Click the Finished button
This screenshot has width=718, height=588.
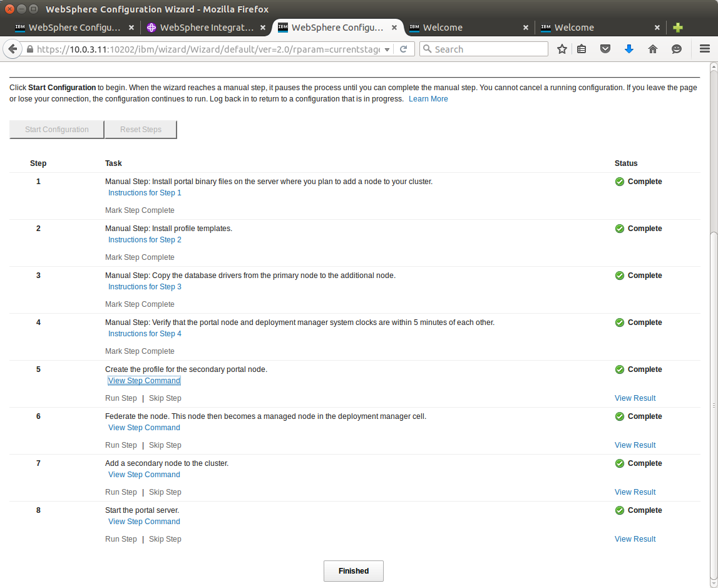(354, 571)
